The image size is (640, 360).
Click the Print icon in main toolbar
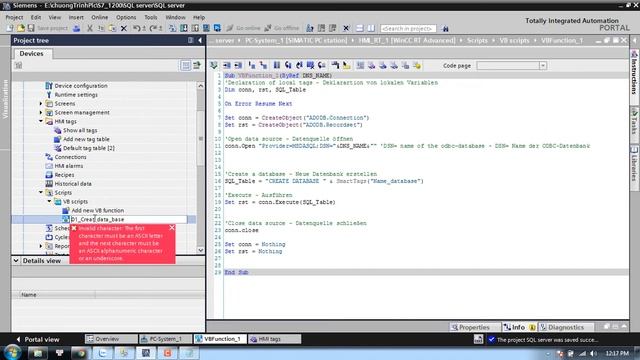[77, 28]
